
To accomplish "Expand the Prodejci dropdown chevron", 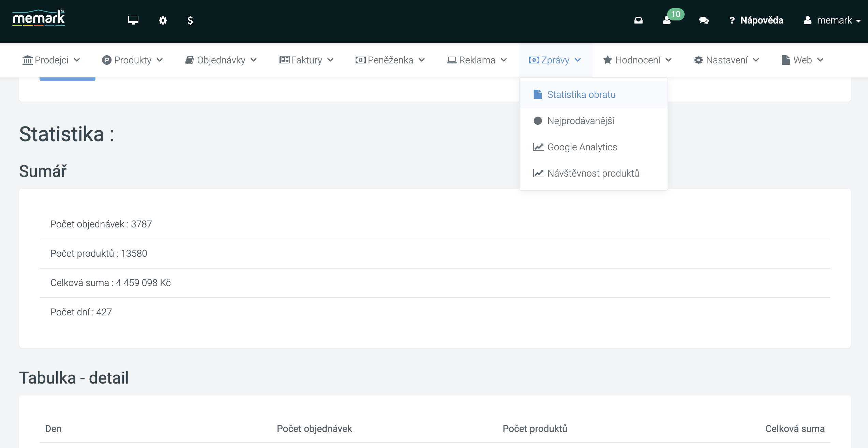I will (x=77, y=60).
